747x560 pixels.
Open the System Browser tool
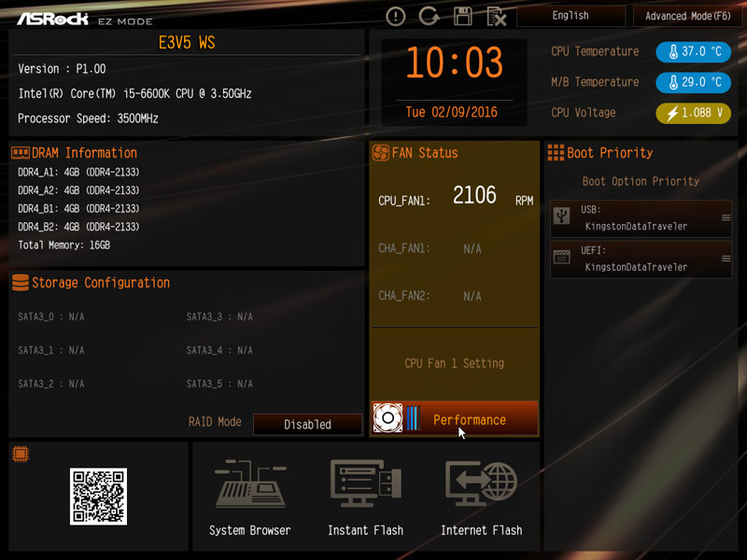[250, 497]
